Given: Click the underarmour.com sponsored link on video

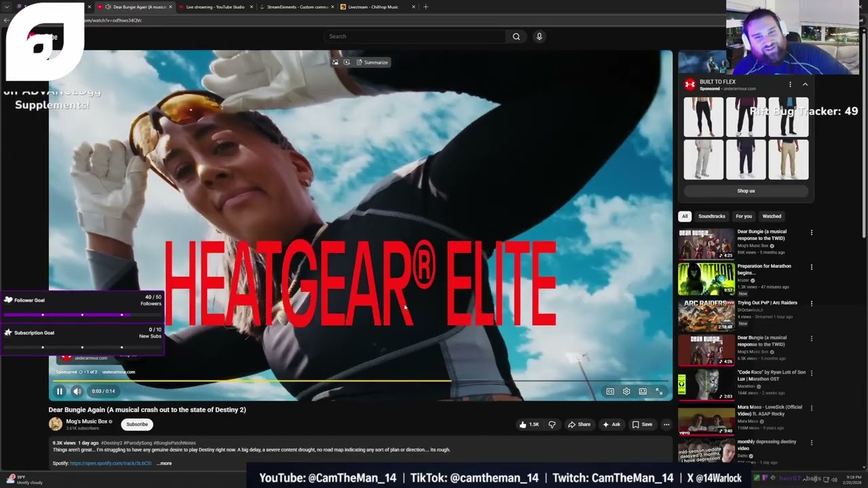Looking at the screenshot, I should pos(119,372).
